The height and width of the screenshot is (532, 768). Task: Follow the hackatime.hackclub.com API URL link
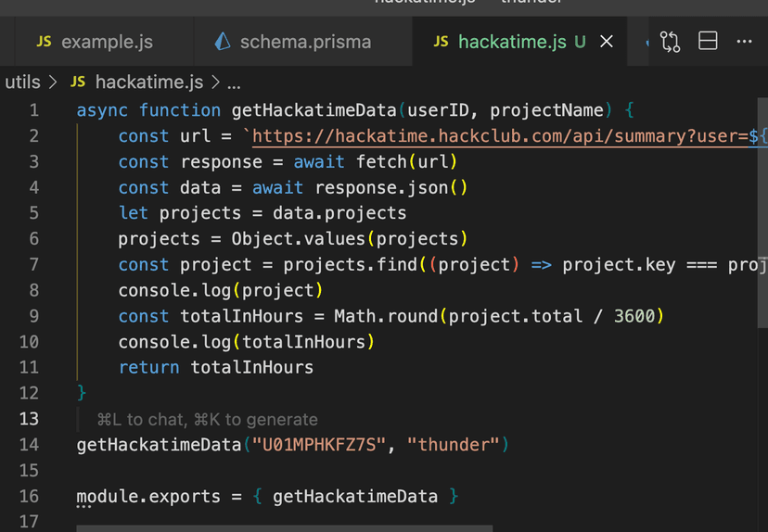501,136
